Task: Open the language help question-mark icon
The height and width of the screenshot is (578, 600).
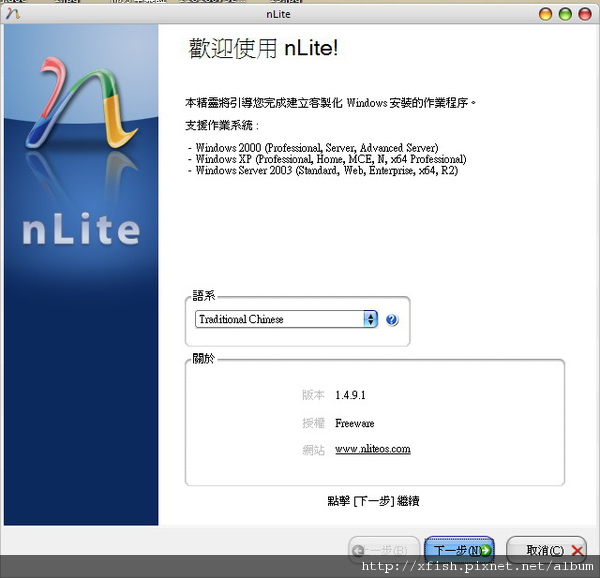Action: pos(391,319)
